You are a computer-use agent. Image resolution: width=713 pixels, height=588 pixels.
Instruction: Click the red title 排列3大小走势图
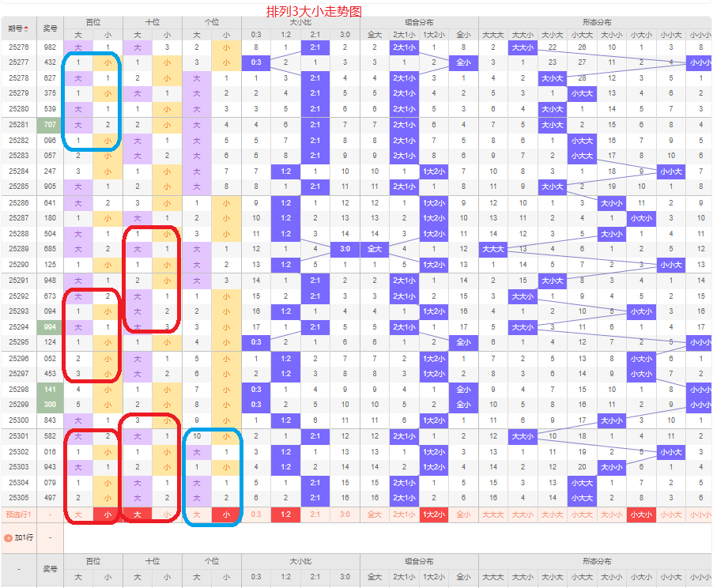tap(314, 11)
